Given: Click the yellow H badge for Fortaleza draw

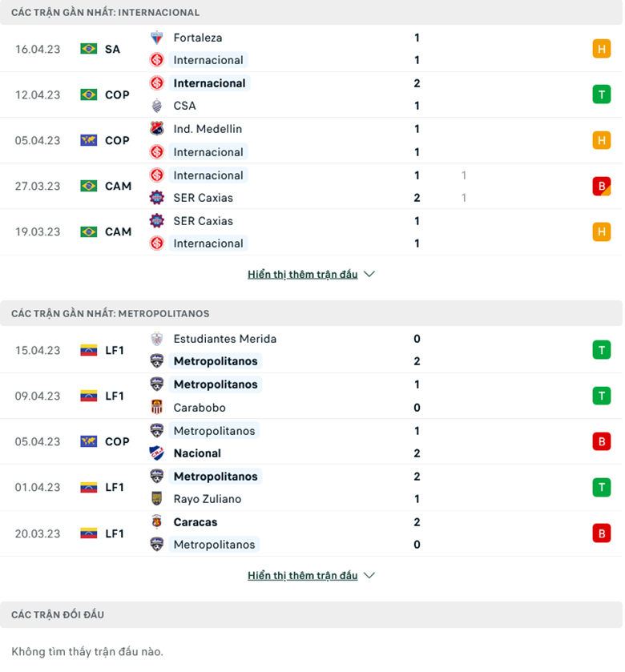Looking at the screenshot, I should pos(602,48).
